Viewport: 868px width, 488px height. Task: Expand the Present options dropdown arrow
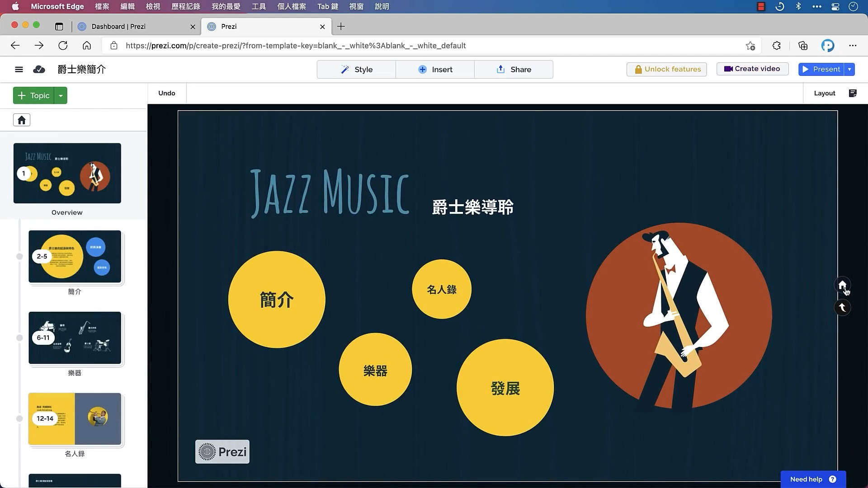tap(849, 69)
